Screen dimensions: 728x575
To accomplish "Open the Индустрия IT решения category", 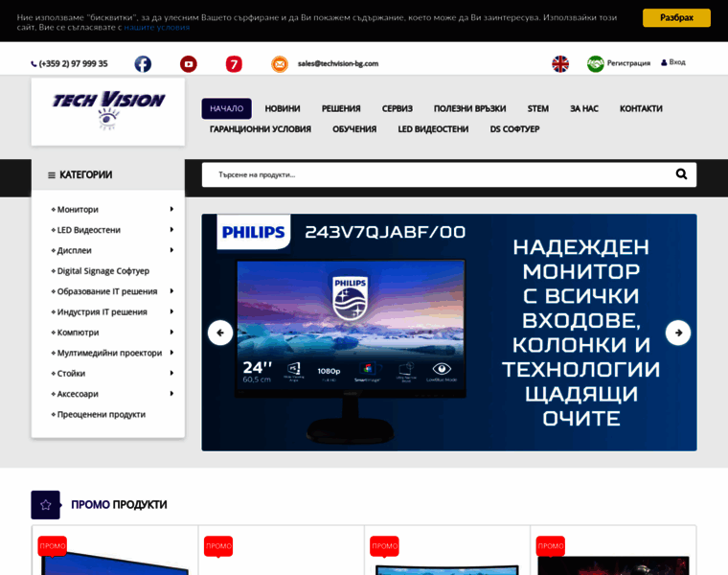I will pos(102,311).
